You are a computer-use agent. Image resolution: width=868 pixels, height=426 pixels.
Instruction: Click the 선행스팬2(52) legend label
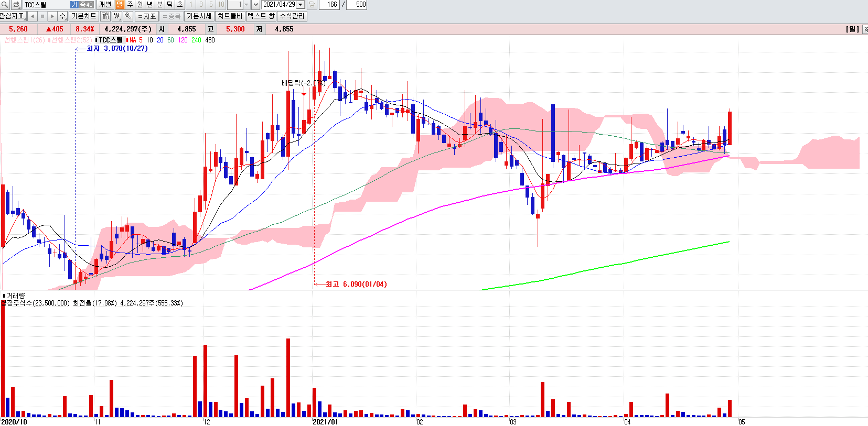coord(71,40)
